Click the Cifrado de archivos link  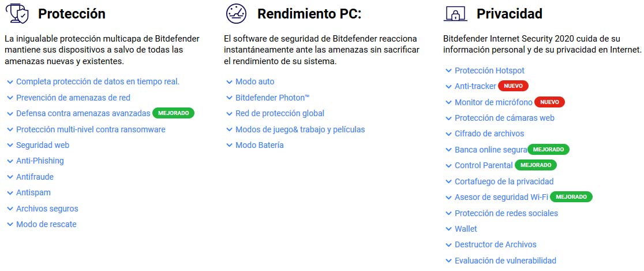[489, 133]
